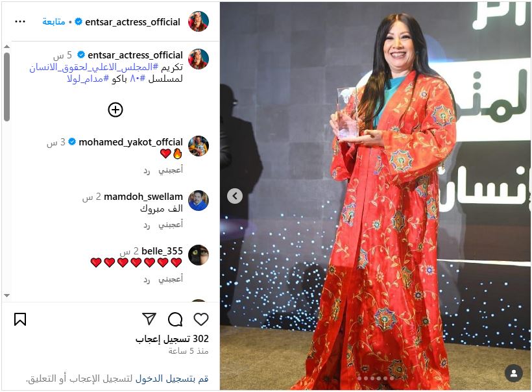Show tagged people via person icon

click(514, 373)
